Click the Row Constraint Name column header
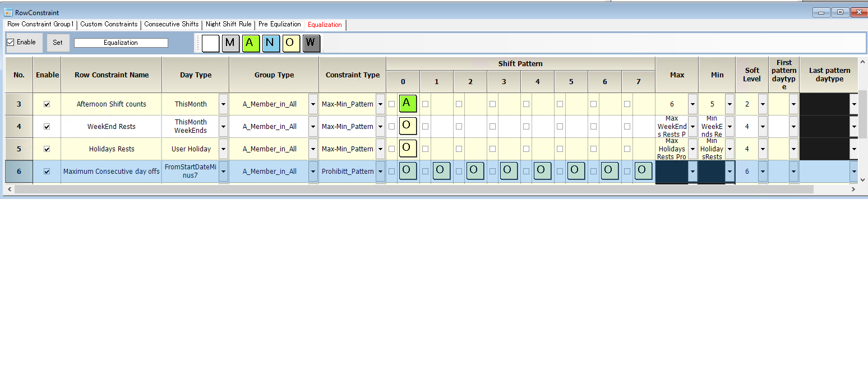Screen dimensions: 868x388 tap(112, 75)
